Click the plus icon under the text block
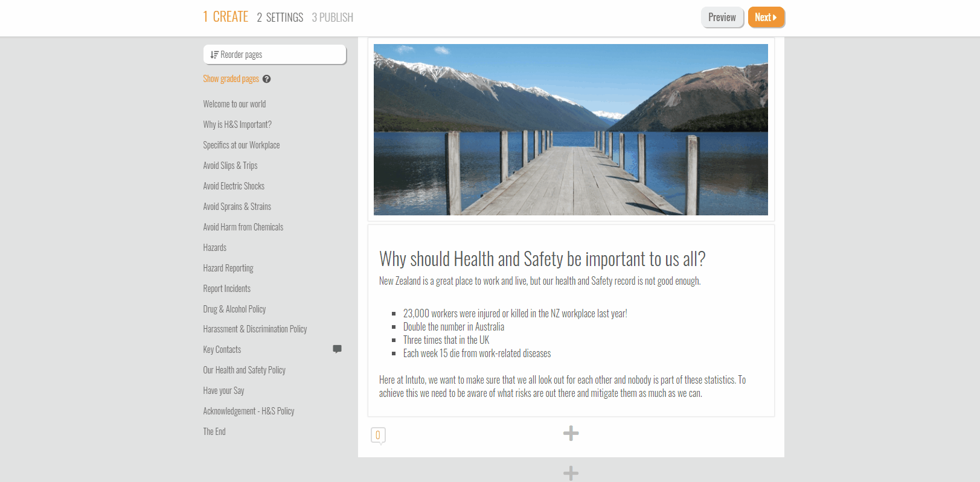The width and height of the screenshot is (980, 482). tap(571, 433)
